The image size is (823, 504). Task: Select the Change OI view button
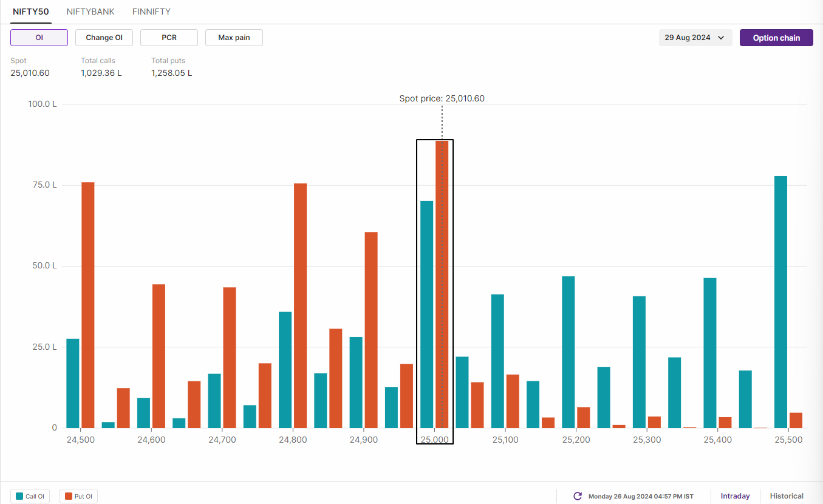pyautogui.click(x=104, y=38)
